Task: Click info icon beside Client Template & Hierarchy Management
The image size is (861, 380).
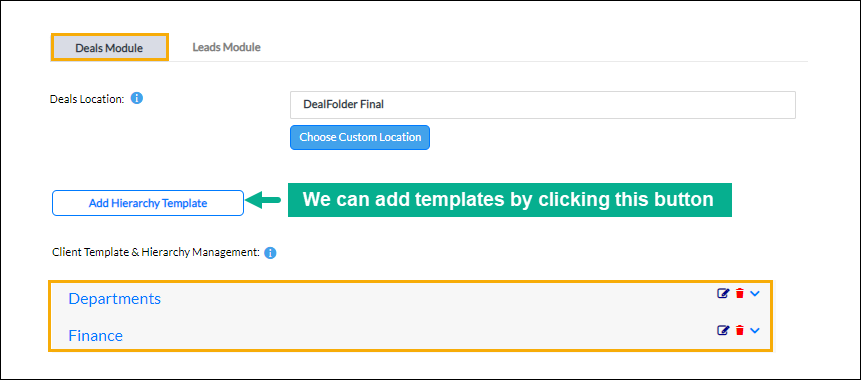Action: [270, 253]
